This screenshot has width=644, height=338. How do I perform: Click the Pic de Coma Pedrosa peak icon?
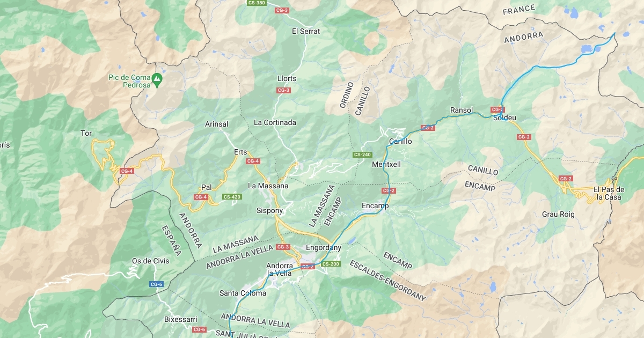(156, 81)
